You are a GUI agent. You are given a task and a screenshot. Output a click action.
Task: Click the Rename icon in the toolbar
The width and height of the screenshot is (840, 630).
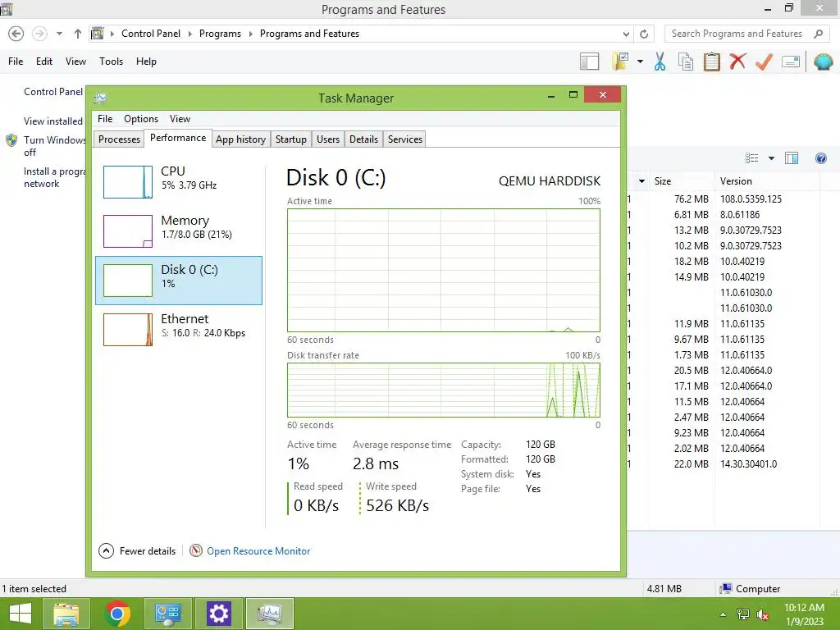[x=791, y=62]
